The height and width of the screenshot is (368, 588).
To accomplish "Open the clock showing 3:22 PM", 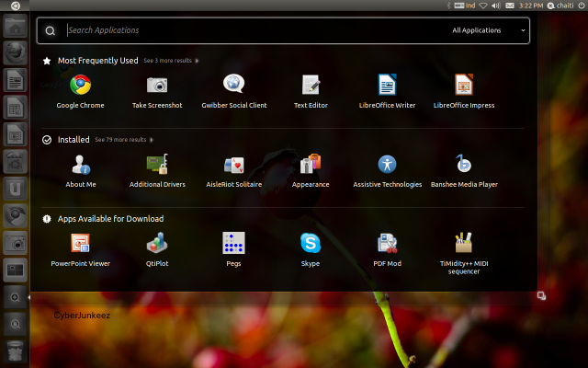I will click(531, 6).
